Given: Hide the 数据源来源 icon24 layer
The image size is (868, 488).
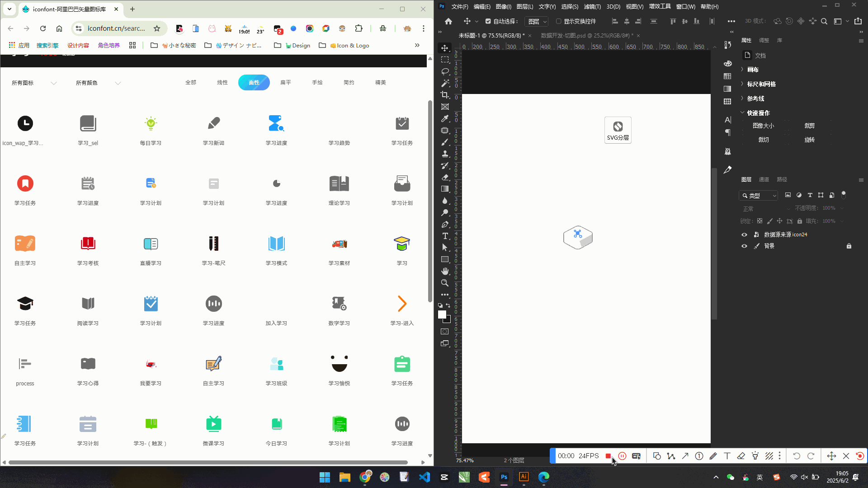Looking at the screenshot, I should 744,235.
